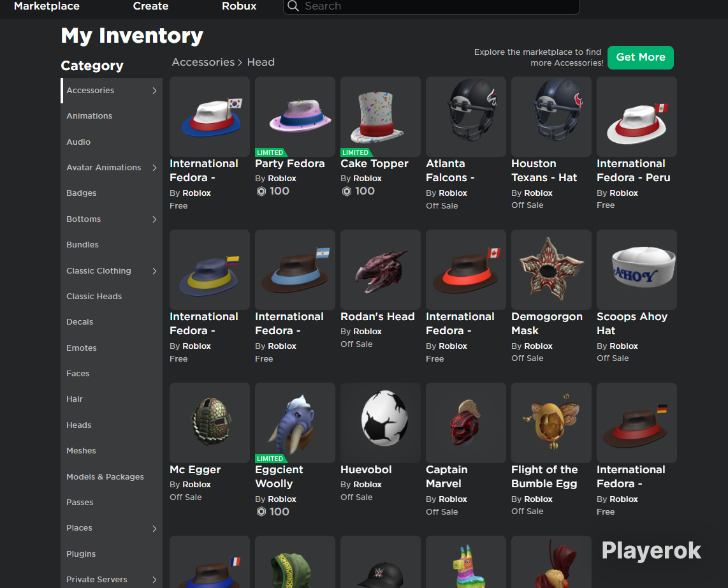Expand the Avatar Animations chevron
The width and height of the screenshot is (728, 588).
point(155,168)
